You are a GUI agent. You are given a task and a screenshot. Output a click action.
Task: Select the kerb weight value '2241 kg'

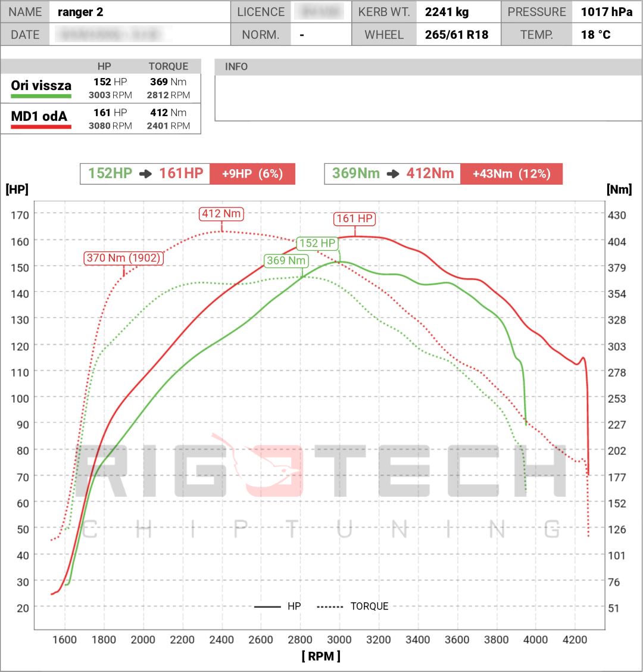coord(447,12)
